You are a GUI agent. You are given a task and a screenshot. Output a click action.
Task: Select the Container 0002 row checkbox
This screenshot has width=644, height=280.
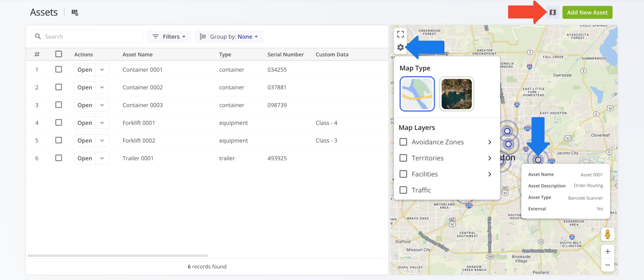(x=58, y=87)
